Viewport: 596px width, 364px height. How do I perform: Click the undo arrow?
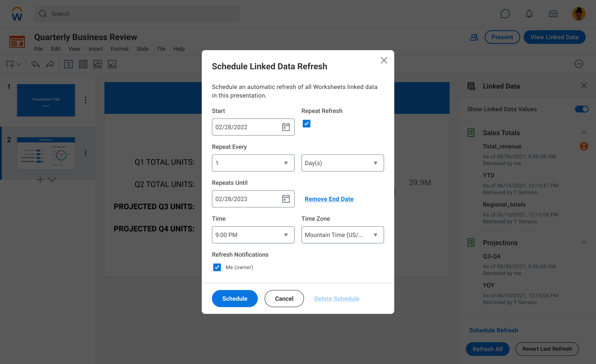[x=35, y=64]
